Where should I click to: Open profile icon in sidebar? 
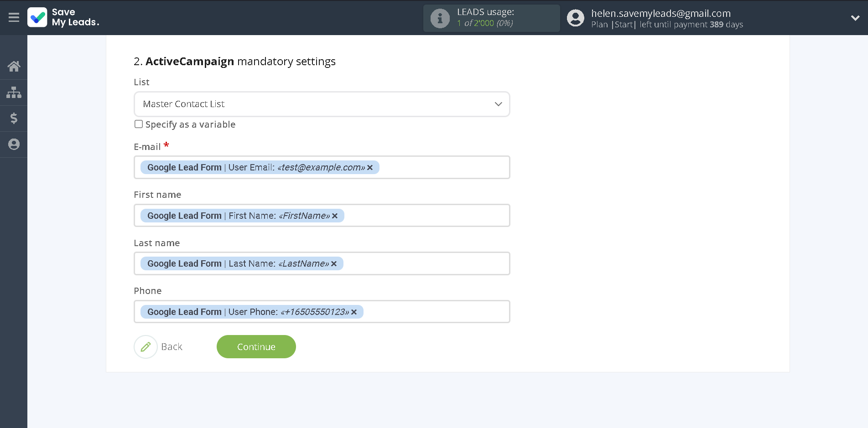coord(14,144)
